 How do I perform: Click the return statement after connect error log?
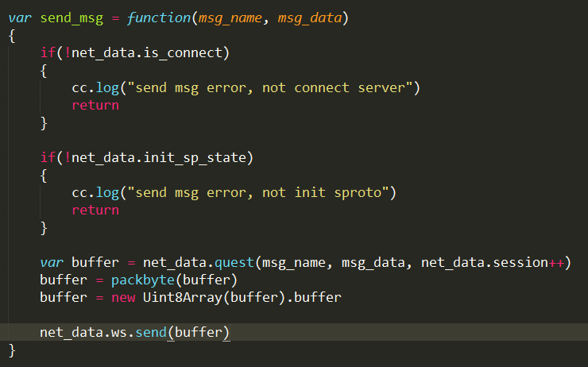tap(95, 106)
